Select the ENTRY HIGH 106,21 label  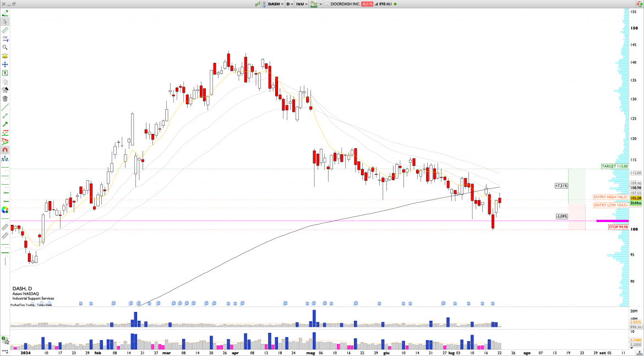[610, 197]
